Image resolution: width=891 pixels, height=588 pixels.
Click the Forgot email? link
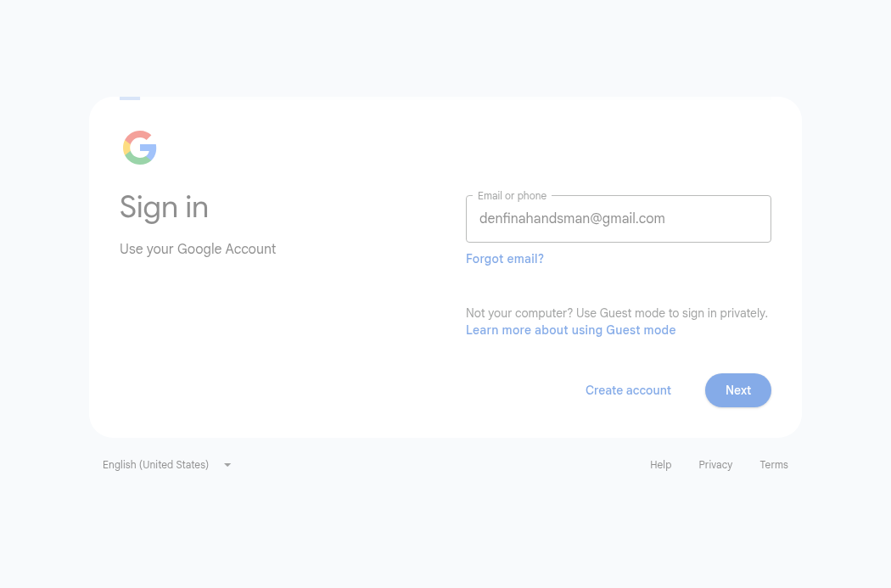[505, 259]
